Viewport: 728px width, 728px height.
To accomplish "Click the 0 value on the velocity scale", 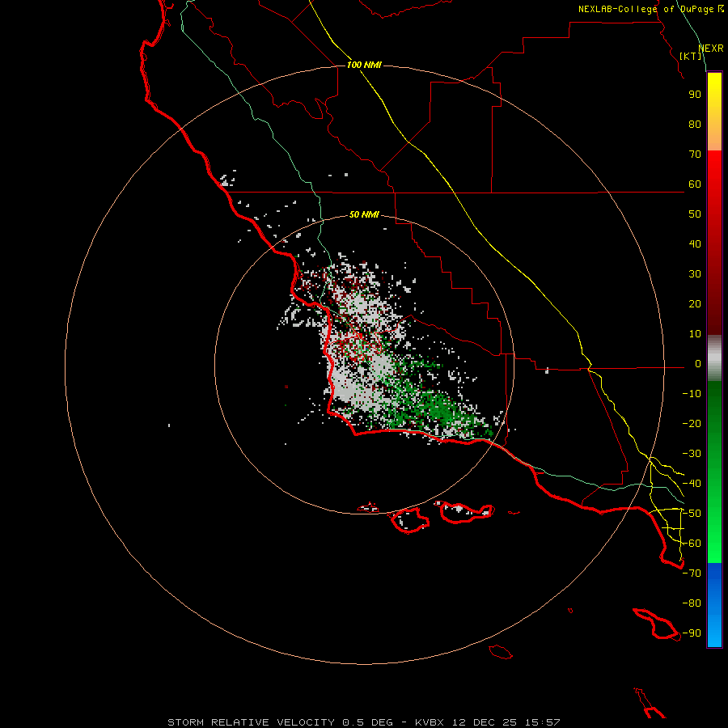I will coord(698,363).
